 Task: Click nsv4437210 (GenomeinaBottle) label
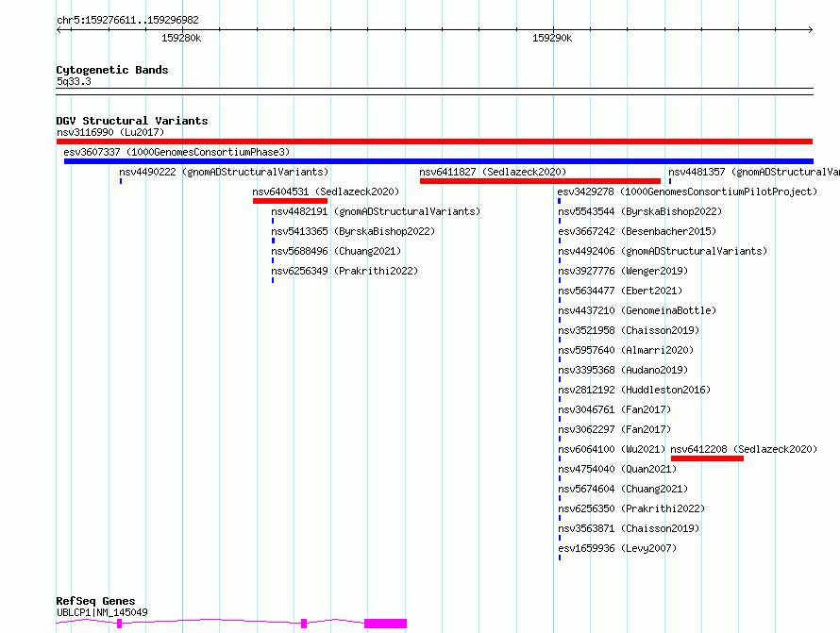(x=637, y=310)
